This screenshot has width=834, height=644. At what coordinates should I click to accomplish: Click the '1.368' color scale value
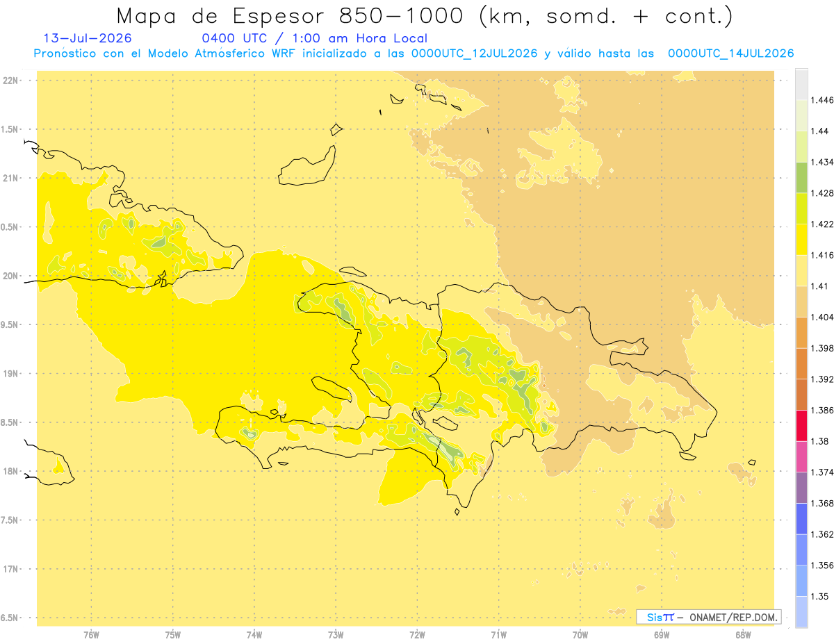(x=823, y=504)
